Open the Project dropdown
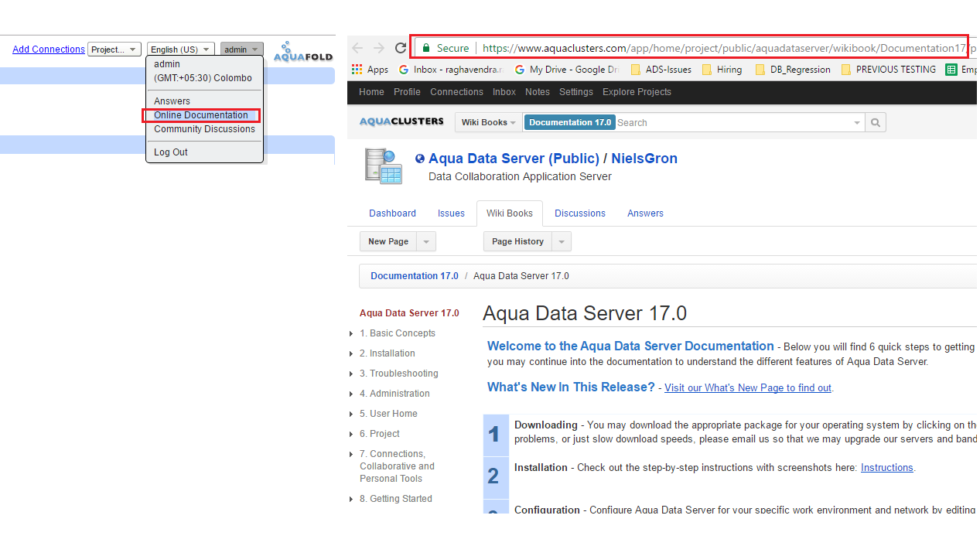Screen dimensions: 980x546 (114, 49)
